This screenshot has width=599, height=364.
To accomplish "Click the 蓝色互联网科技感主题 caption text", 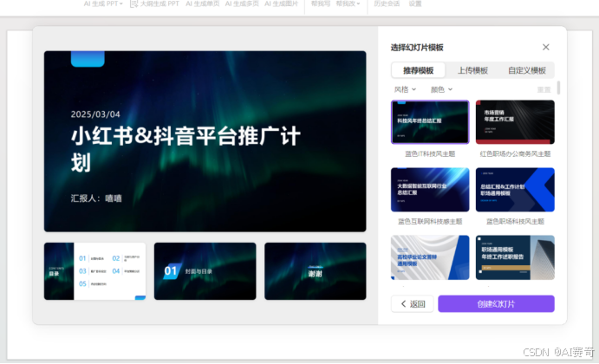I will click(x=430, y=222).
